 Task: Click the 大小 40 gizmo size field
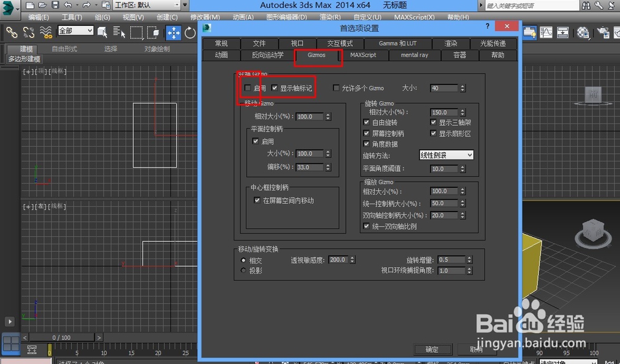click(x=444, y=88)
